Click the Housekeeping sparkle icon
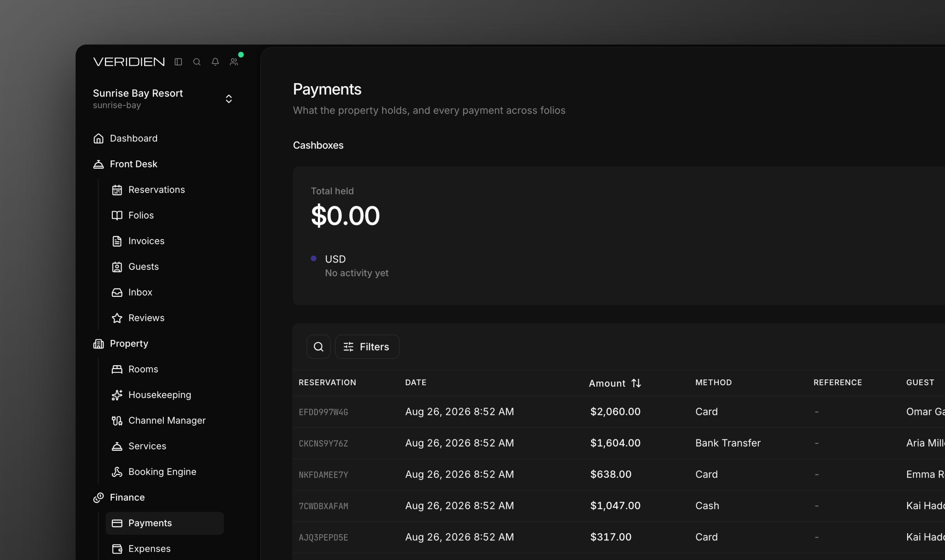The height and width of the screenshot is (560, 945). tap(117, 395)
